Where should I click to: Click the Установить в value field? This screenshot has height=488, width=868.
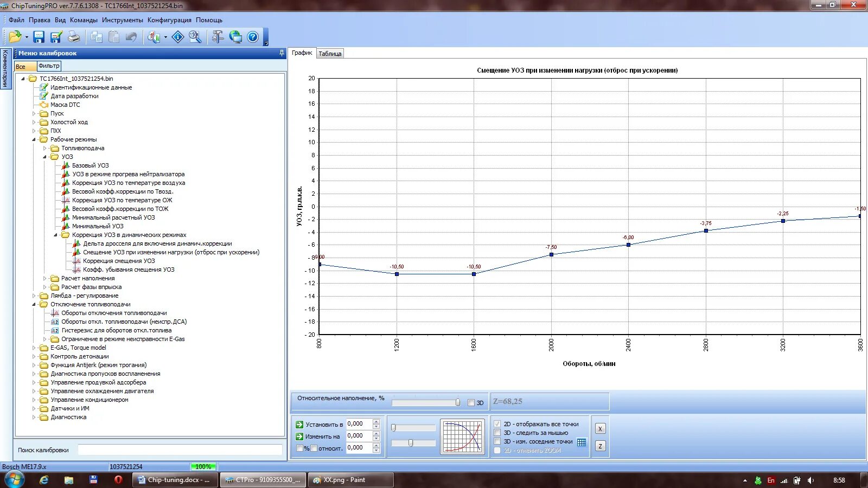359,424
